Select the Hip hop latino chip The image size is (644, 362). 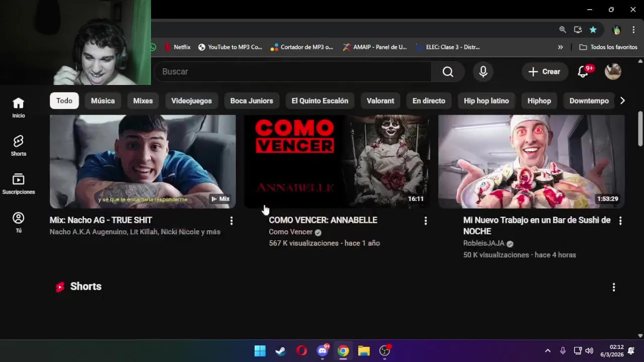click(486, 101)
